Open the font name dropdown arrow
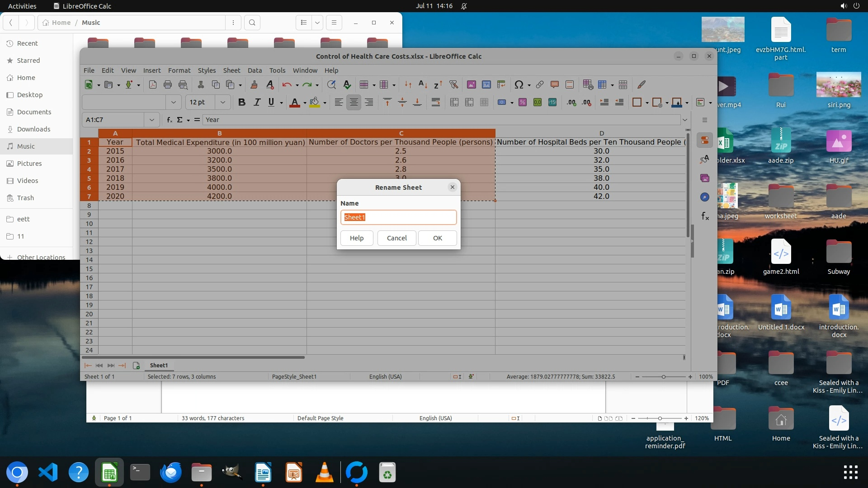Viewport: 868px width, 488px height. pyautogui.click(x=173, y=102)
